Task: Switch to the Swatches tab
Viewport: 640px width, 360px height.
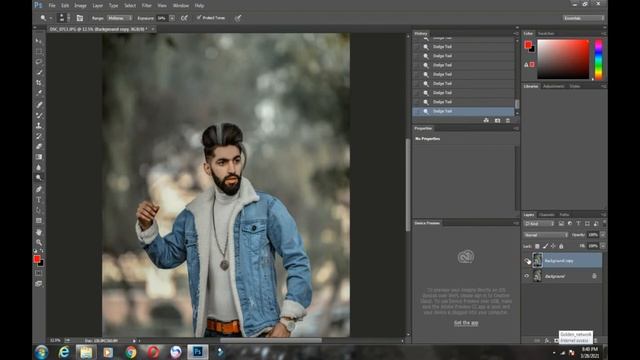Action: (x=546, y=33)
